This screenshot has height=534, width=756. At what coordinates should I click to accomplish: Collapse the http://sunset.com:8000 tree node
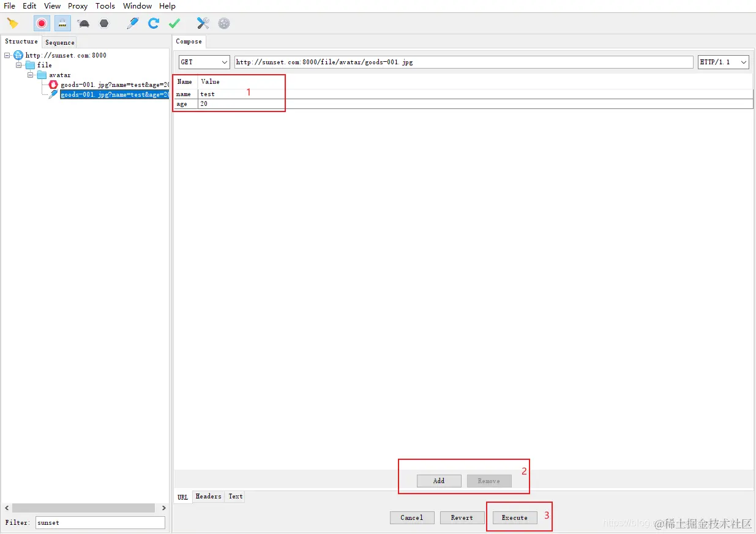click(7, 55)
